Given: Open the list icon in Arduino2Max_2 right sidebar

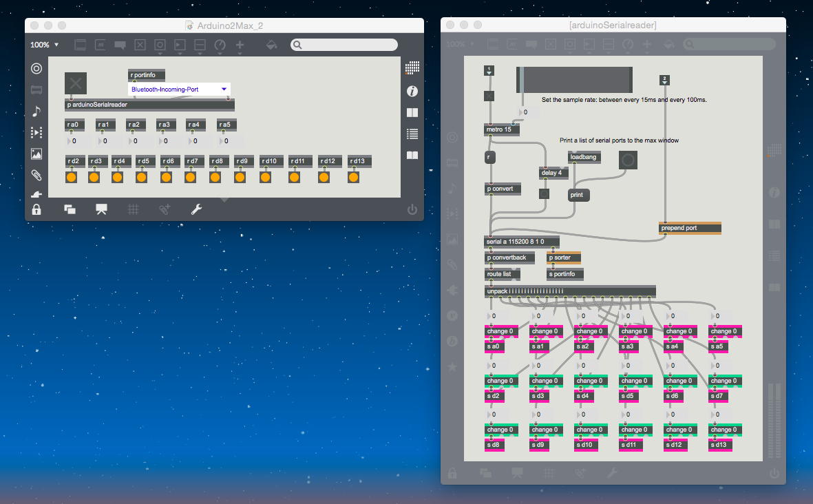Looking at the screenshot, I should point(412,134).
